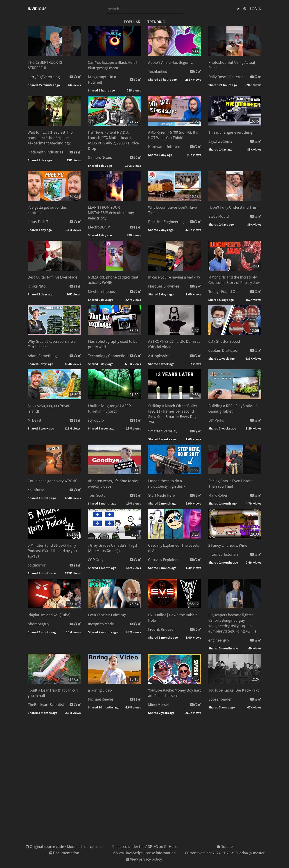Visit the styropyro channel
The width and height of the screenshot is (289, 868).
pos(96,420)
